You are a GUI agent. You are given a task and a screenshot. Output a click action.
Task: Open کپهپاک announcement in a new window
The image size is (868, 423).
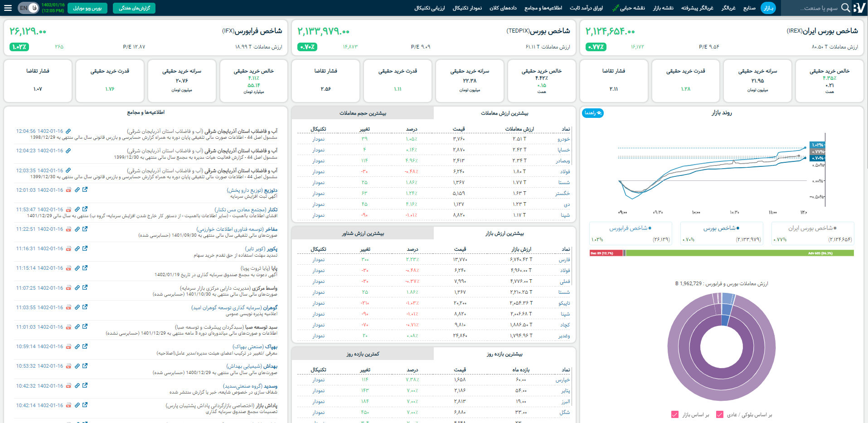click(x=85, y=346)
